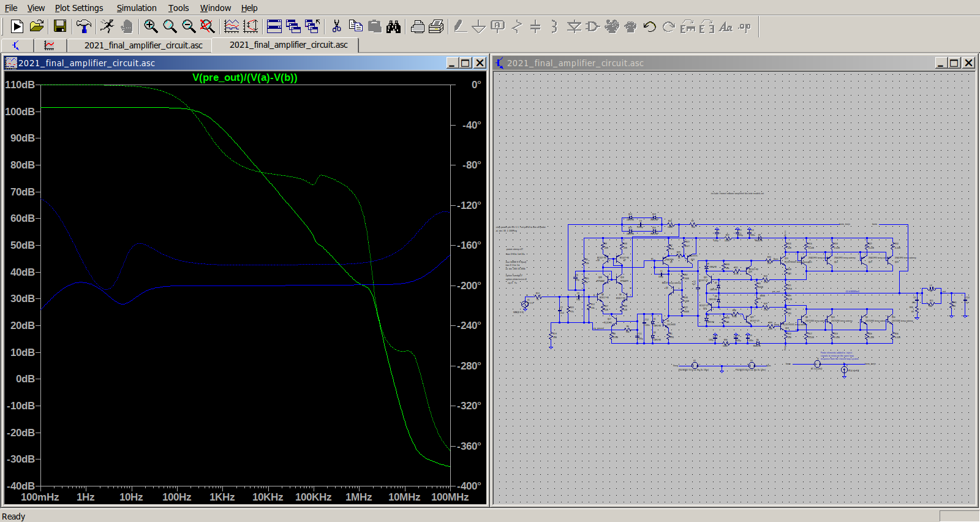980x522 pixels.
Task: Click the -200° label on the phase axis
Action: [469, 286]
